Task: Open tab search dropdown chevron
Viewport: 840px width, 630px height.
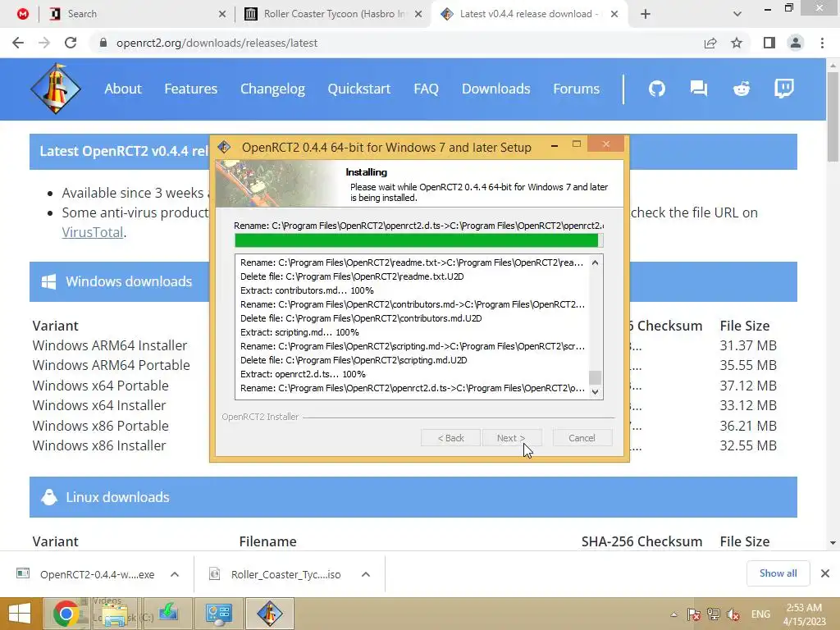Action: (x=737, y=15)
